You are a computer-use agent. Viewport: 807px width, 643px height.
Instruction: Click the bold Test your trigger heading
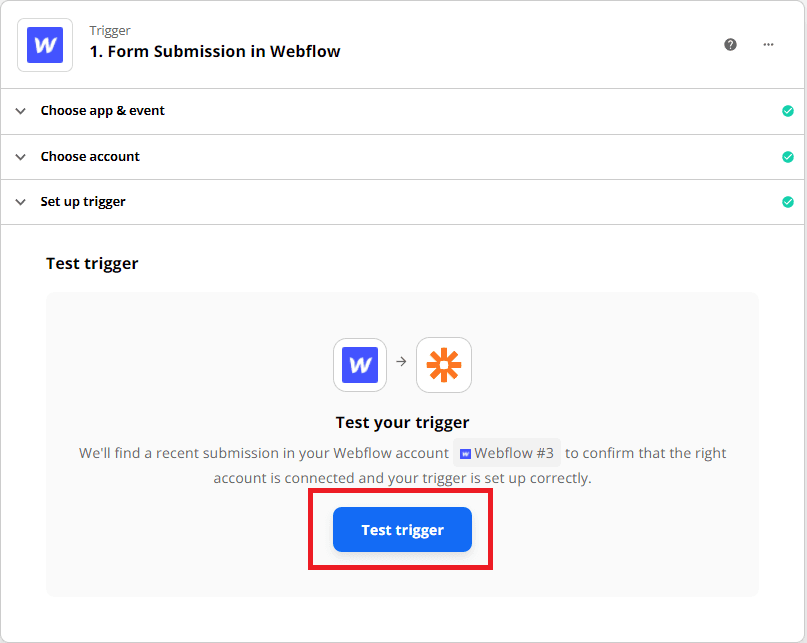point(402,422)
